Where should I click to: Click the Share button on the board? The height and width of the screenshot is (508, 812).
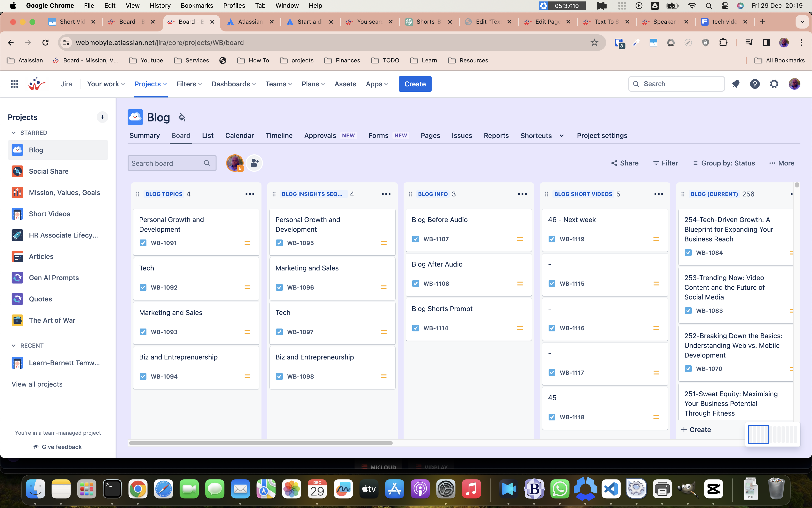pyautogui.click(x=625, y=163)
